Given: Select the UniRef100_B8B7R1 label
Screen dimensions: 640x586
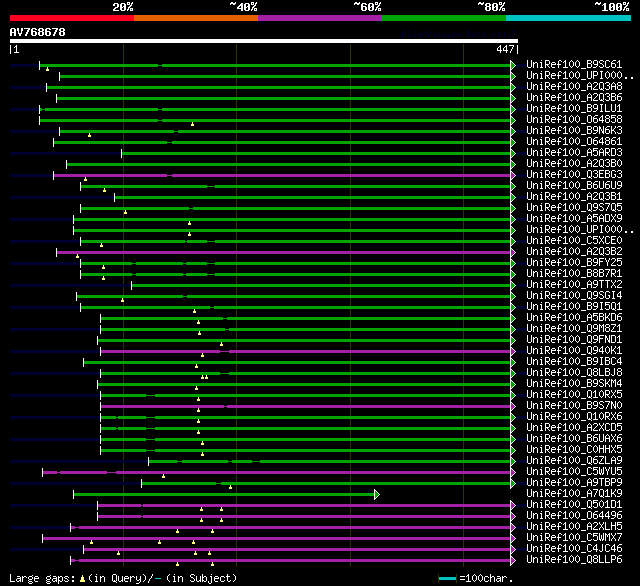Looking at the screenshot, I should click(574, 274).
